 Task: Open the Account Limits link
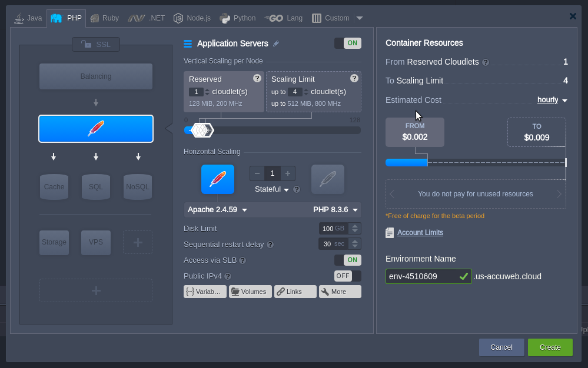point(420,233)
